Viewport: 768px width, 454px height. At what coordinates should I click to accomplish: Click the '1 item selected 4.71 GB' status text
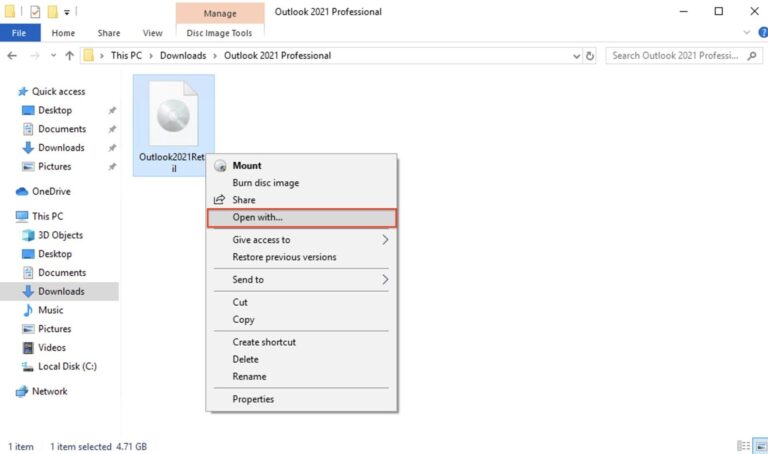98,446
